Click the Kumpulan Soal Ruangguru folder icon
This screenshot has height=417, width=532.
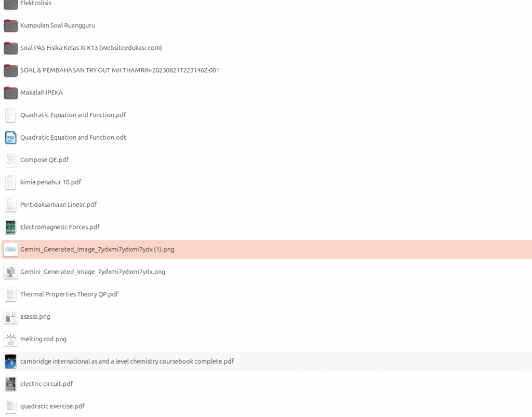click(10, 25)
